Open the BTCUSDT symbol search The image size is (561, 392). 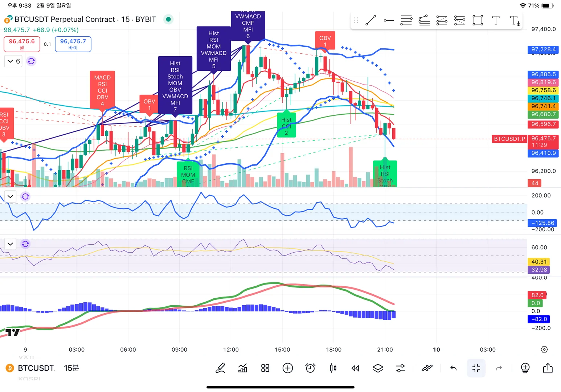point(36,368)
